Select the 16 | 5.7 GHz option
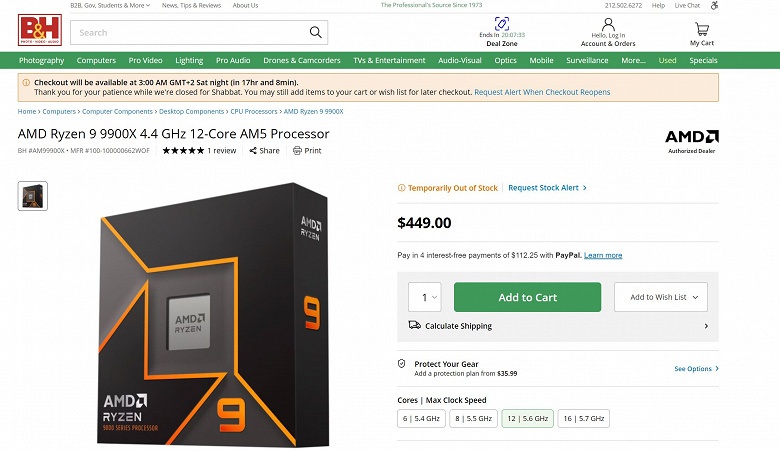The image size is (780, 451). point(583,419)
